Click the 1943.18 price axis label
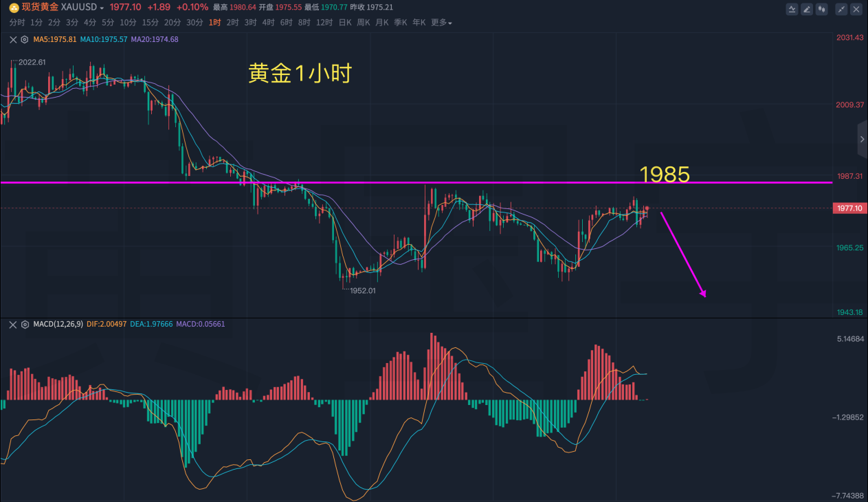 [850, 312]
